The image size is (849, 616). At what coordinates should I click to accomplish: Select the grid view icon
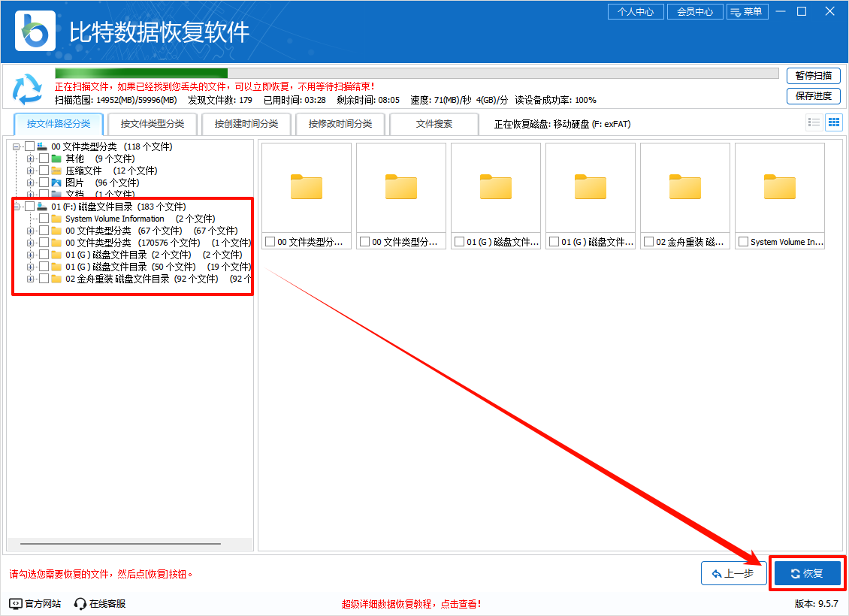tap(834, 121)
